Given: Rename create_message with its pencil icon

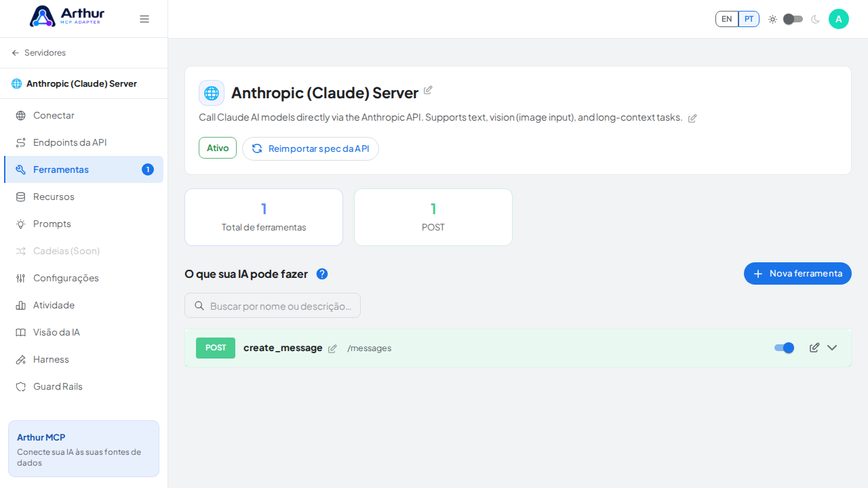Looking at the screenshot, I should [332, 348].
